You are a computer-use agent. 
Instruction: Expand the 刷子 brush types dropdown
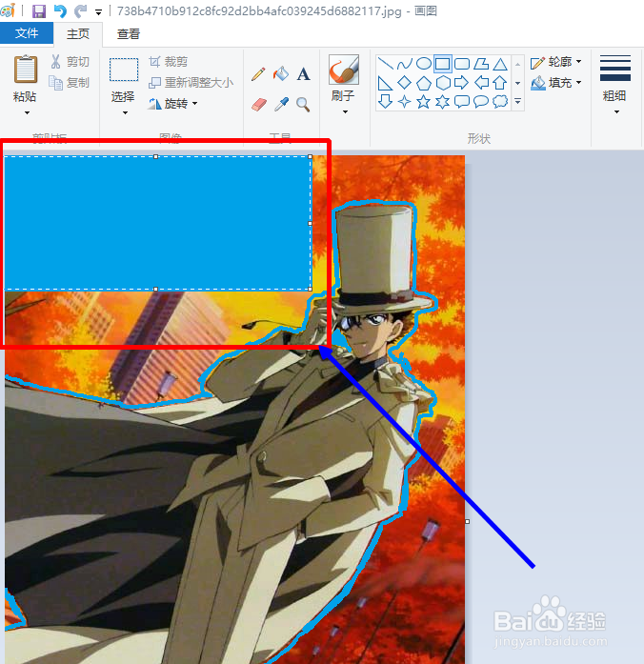(x=345, y=112)
